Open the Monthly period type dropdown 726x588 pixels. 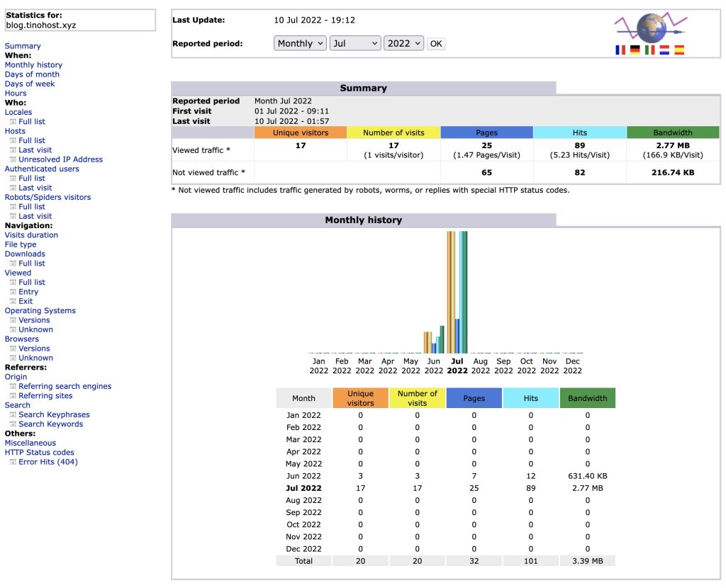pos(300,43)
